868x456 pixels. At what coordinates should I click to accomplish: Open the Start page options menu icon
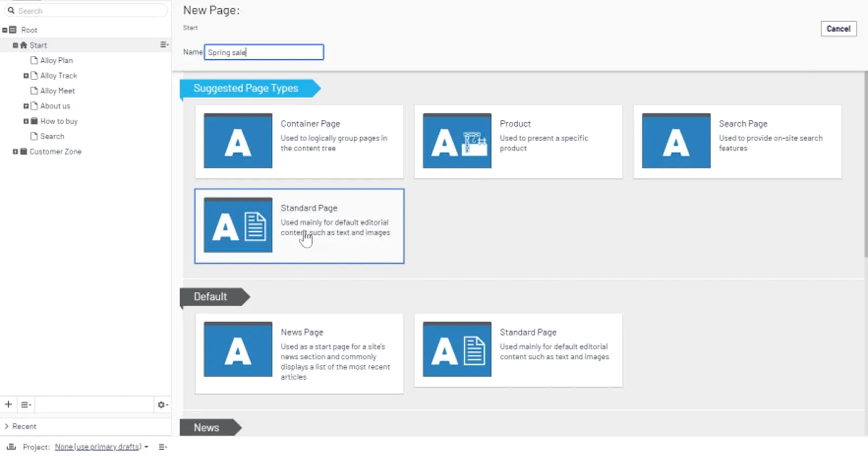pyautogui.click(x=164, y=45)
